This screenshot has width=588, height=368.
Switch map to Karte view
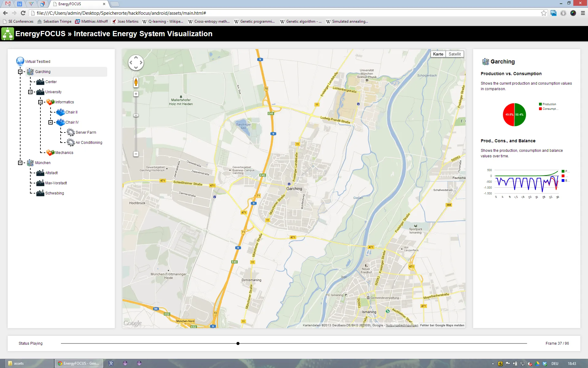click(438, 54)
